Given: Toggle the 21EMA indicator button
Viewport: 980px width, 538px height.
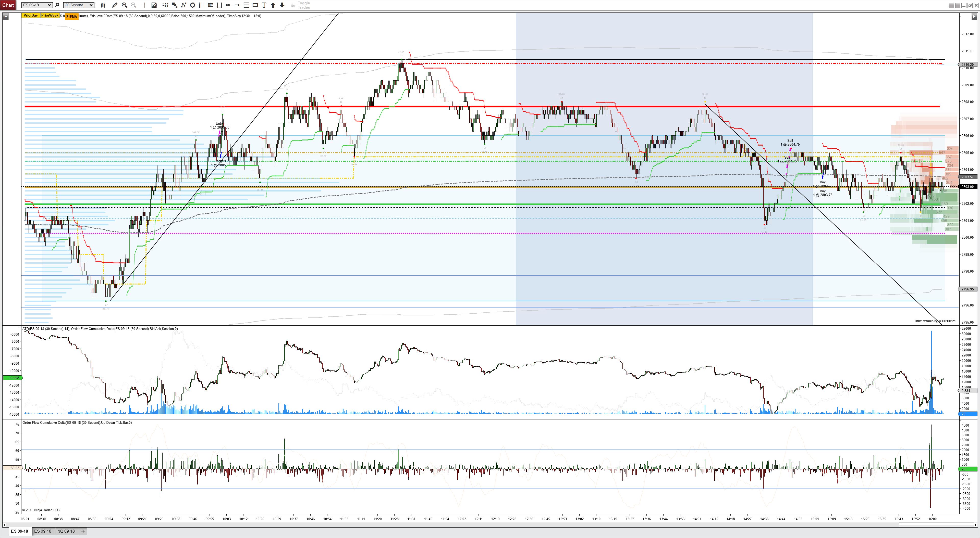Looking at the screenshot, I should coord(71,16).
